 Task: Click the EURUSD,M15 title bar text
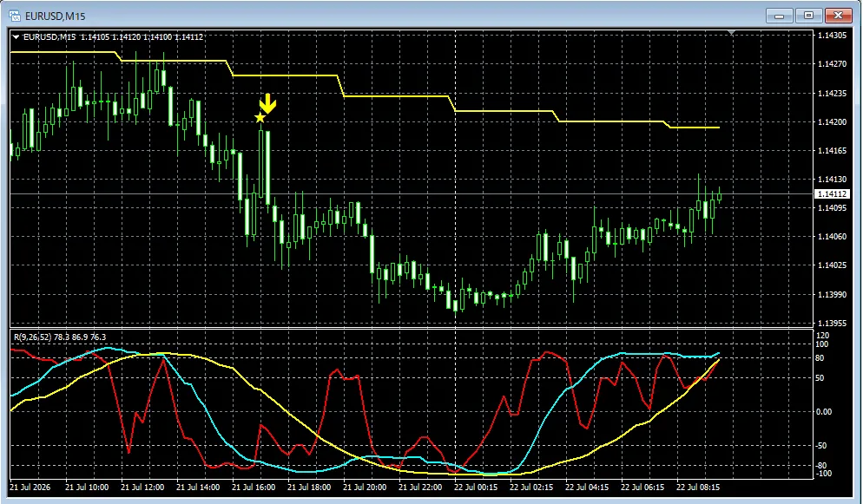click(x=55, y=16)
